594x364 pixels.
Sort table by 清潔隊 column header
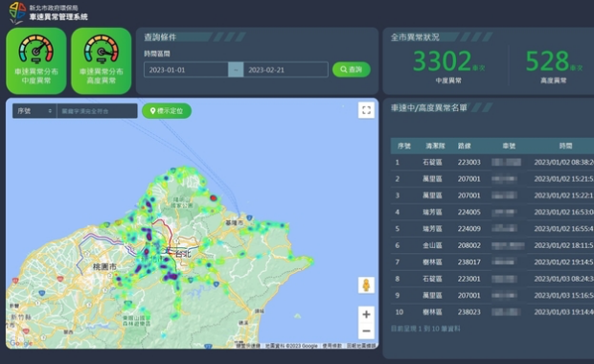click(x=435, y=146)
